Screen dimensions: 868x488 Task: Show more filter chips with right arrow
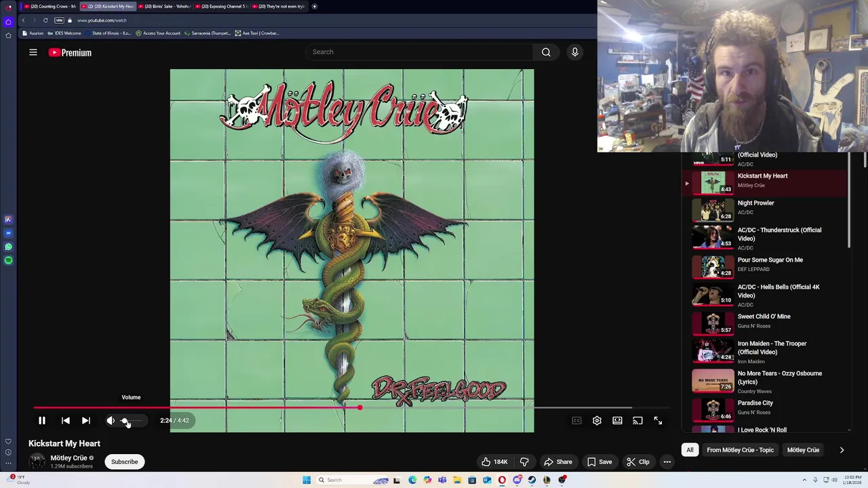pyautogui.click(x=842, y=450)
